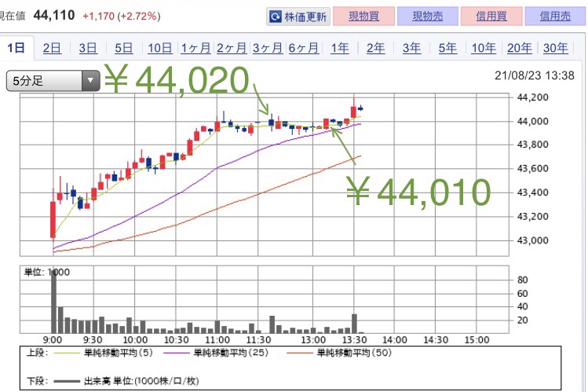Screen dimensions: 588x392
Task: Click the 44,000 price axis label
Action: point(532,121)
